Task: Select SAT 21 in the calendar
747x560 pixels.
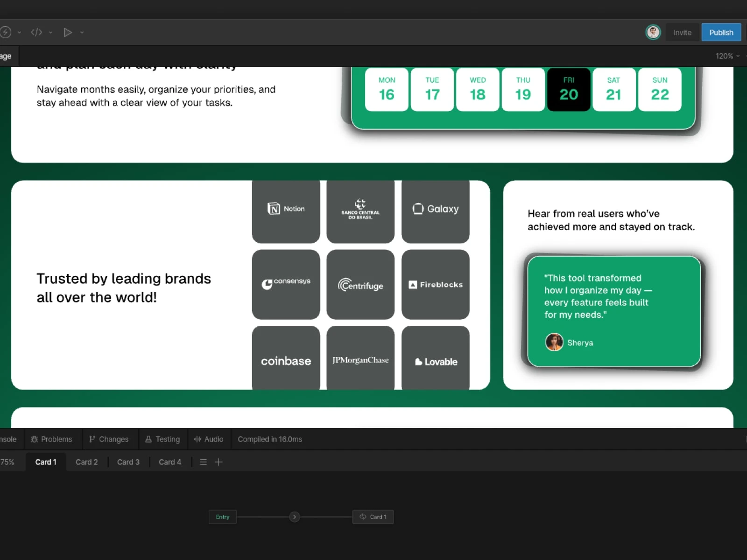Action: coord(614,89)
